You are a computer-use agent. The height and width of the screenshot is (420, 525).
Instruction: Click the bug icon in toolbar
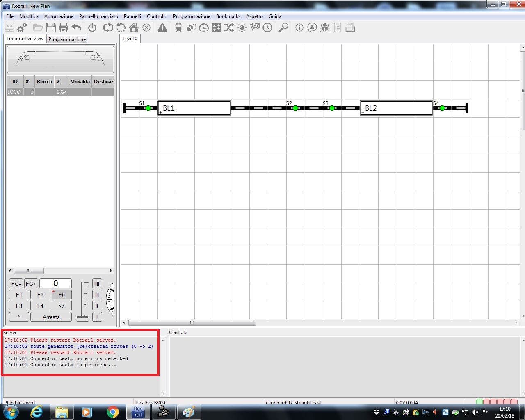325,28
